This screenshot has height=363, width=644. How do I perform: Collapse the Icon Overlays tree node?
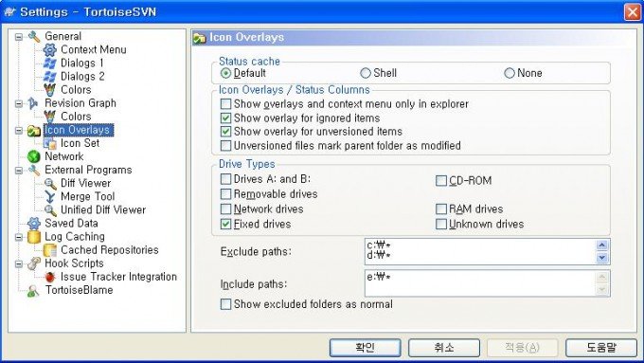(19, 130)
